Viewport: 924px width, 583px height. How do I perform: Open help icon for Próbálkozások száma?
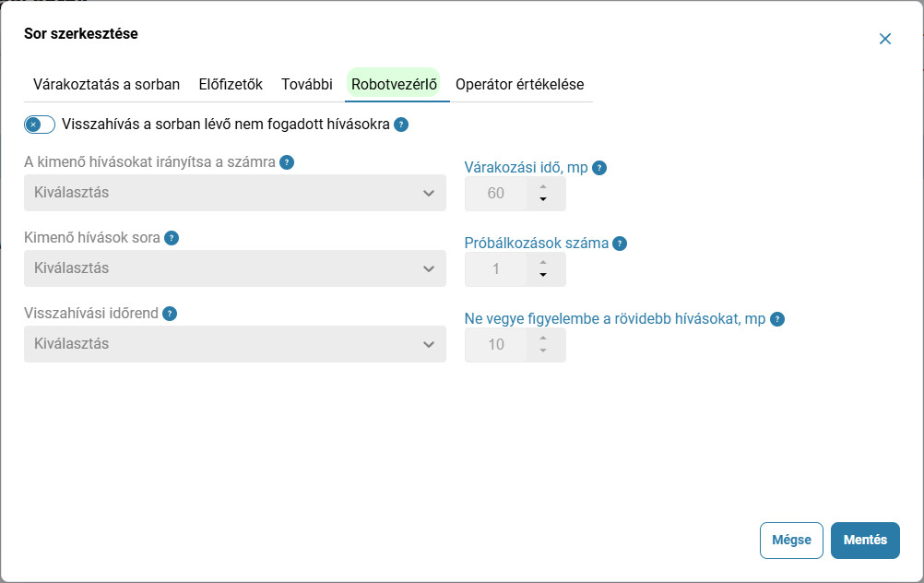pyautogui.click(x=620, y=244)
